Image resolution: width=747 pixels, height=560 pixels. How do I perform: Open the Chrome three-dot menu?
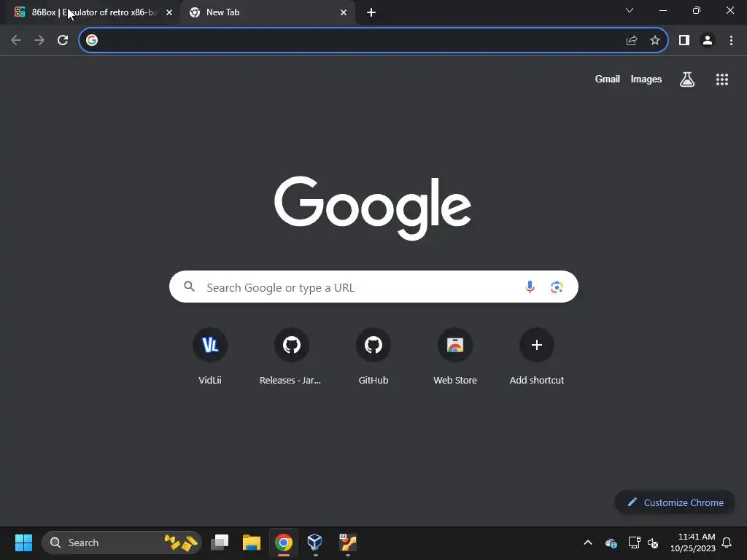click(731, 41)
